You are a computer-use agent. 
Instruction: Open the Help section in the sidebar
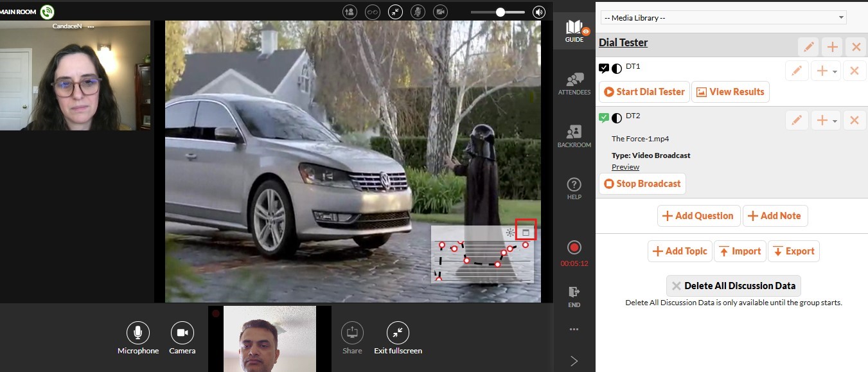[x=574, y=189]
